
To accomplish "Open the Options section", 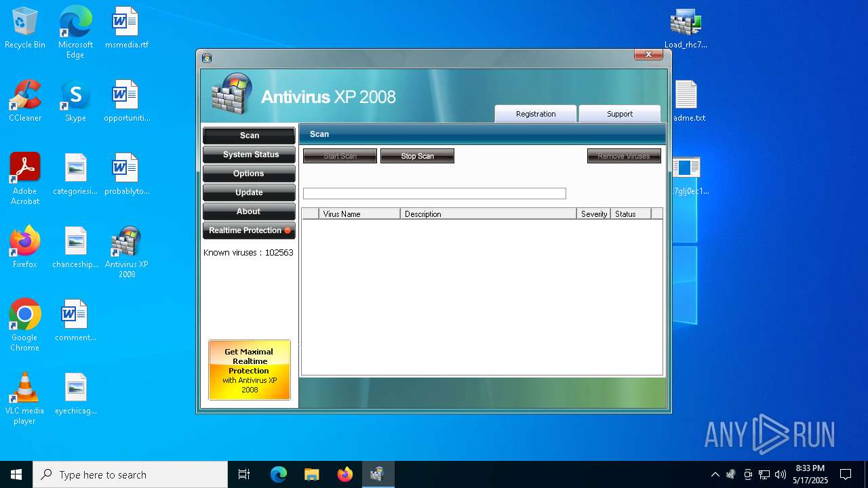I will [249, 174].
